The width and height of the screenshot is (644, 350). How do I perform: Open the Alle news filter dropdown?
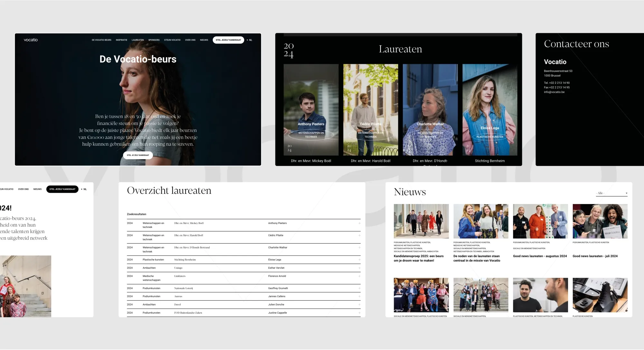(x=611, y=193)
